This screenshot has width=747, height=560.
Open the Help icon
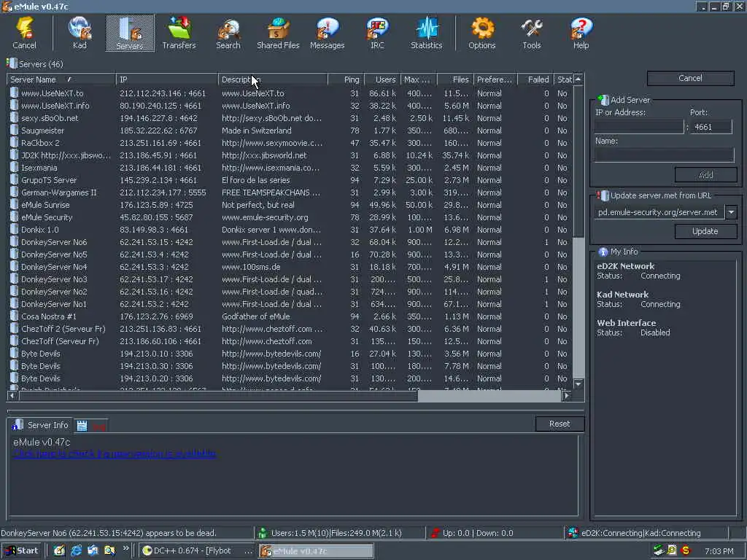[581, 33]
